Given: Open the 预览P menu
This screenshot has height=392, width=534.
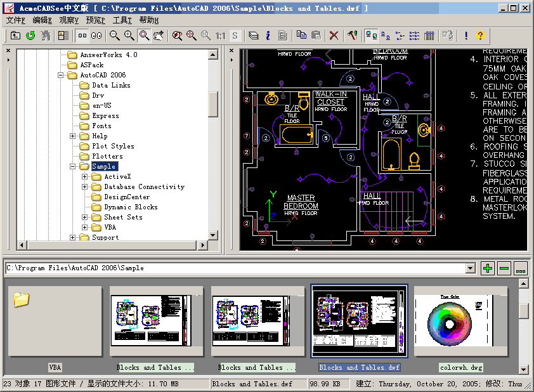Looking at the screenshot, I should tap(95, 20).
